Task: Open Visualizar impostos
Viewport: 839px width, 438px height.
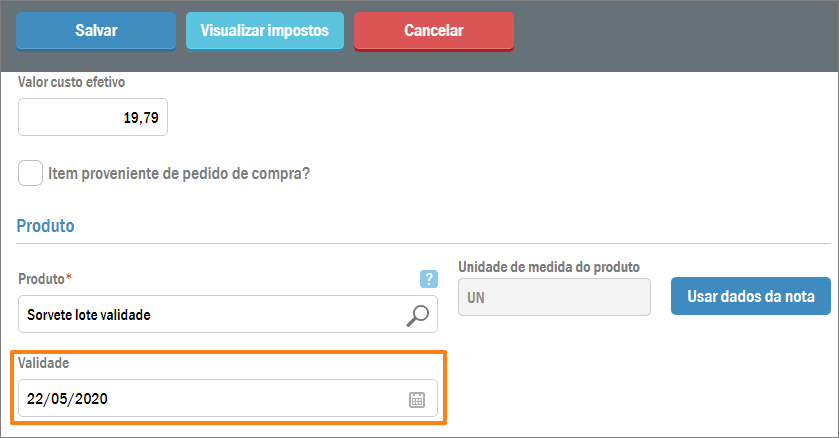Action: (264, 31)
